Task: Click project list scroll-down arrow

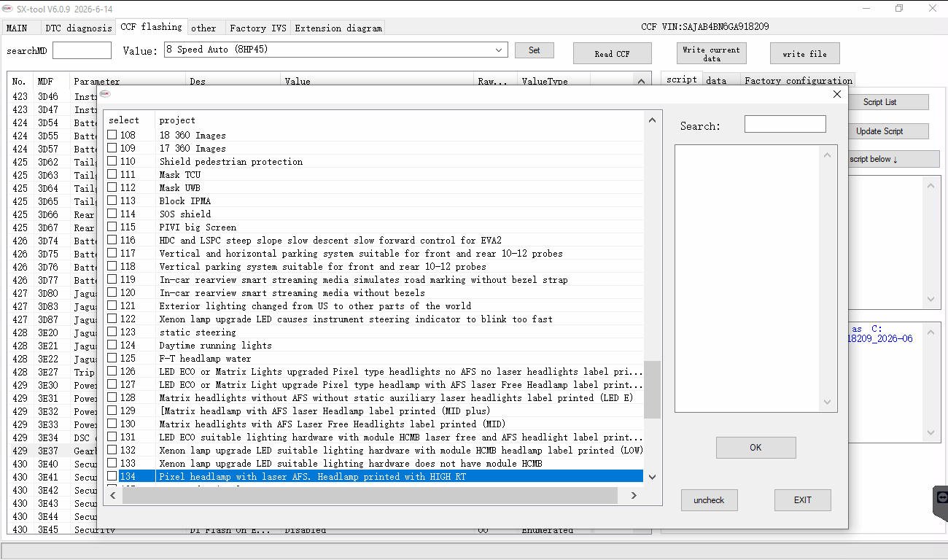Action: [x=652, y=477]
